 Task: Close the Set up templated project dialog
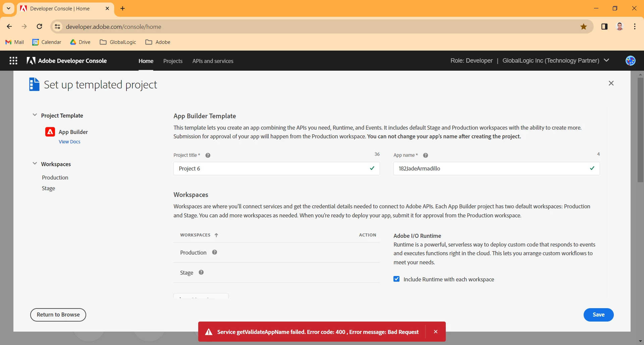click(611, 83)
